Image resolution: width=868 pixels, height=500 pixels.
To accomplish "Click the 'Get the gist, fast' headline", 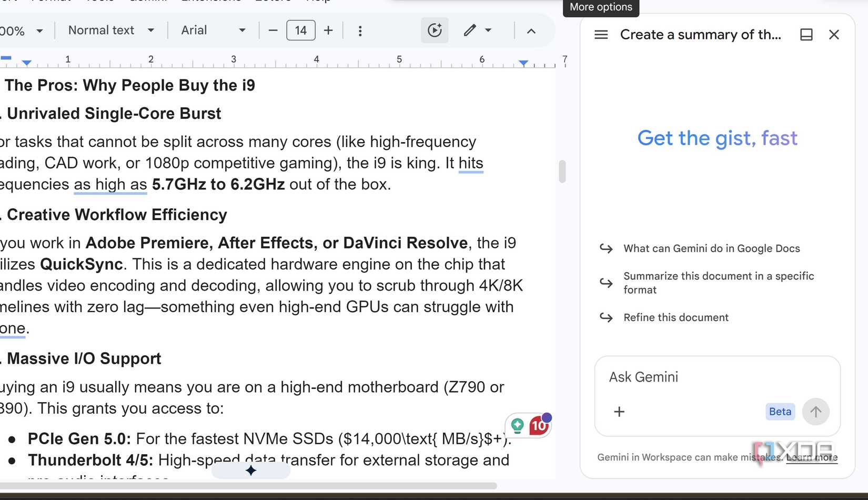I will [718, 138].
